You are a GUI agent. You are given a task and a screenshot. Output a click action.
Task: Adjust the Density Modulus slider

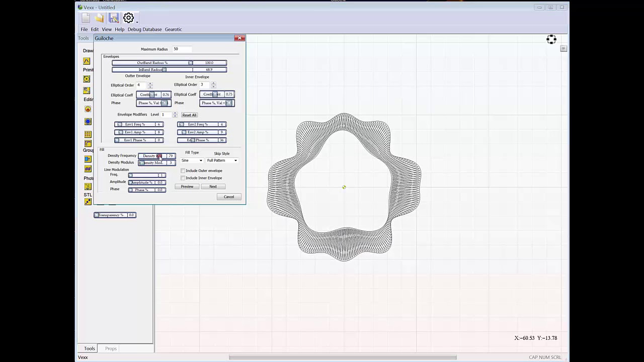157,163
